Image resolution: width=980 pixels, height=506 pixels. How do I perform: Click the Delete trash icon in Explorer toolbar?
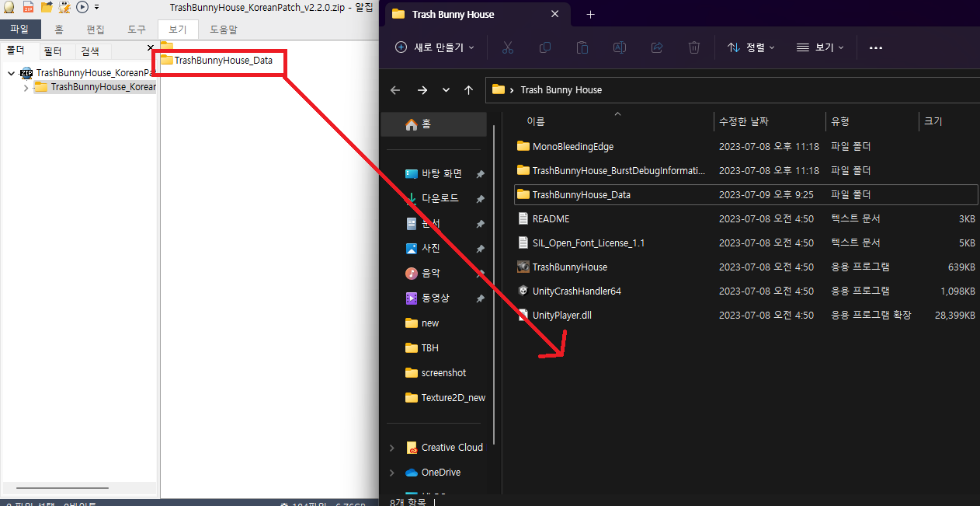pos(694,47)
